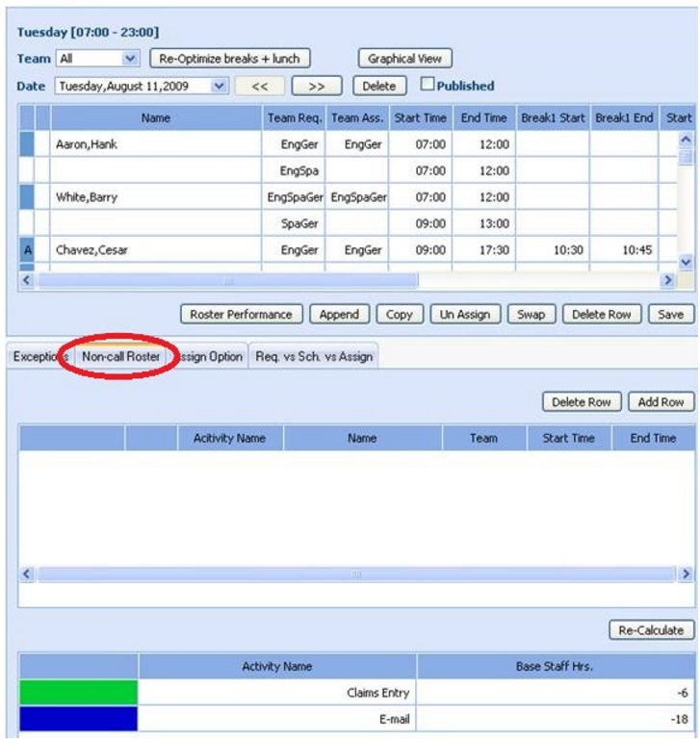Toggle the Published checkbox
The width and height of the screenshot is (700, 742).
coord(429,86)
